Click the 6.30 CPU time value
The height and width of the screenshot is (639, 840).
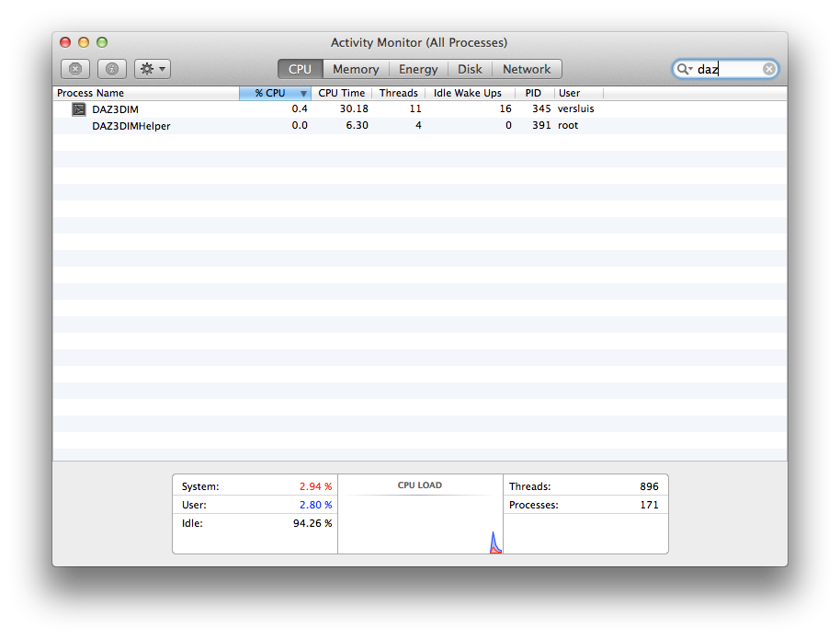point(357,125)
